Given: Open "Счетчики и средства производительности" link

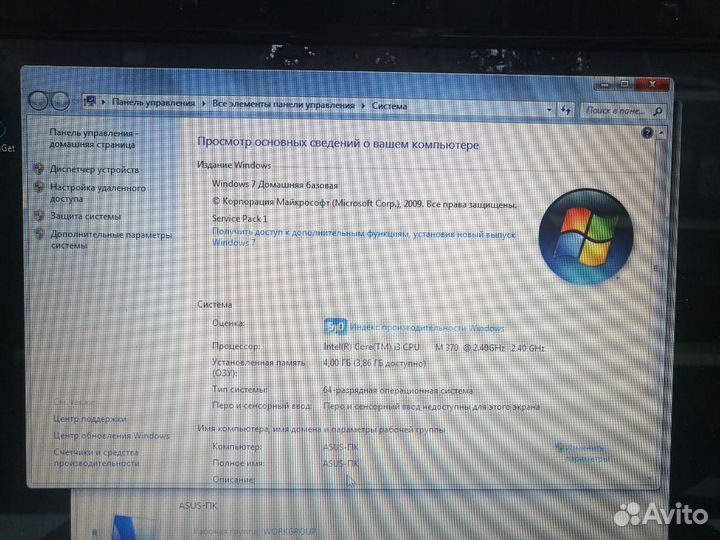Looking at the screenshot, I should point(96,458).
